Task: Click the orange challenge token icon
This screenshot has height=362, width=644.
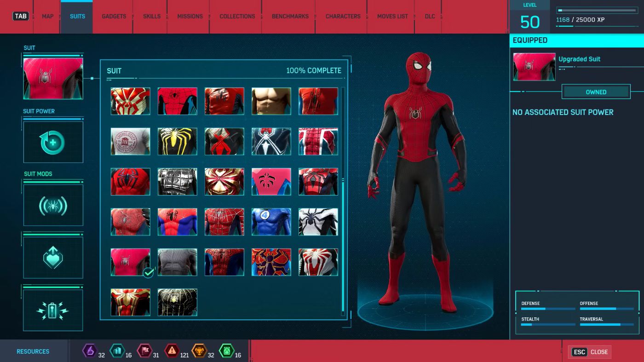Action: click(199, 351)
